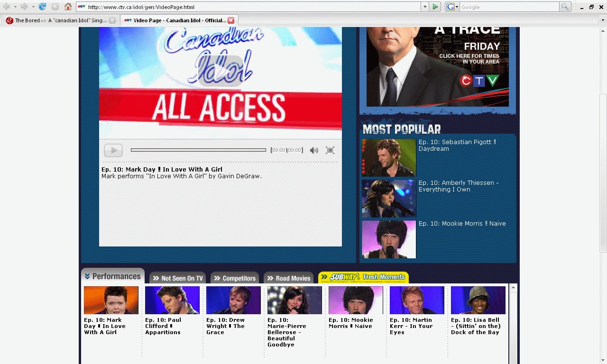607x364 pixels.
Task: Open Ep. 10: Sebastian Pigott Daydream link
Action: (457, 145)
